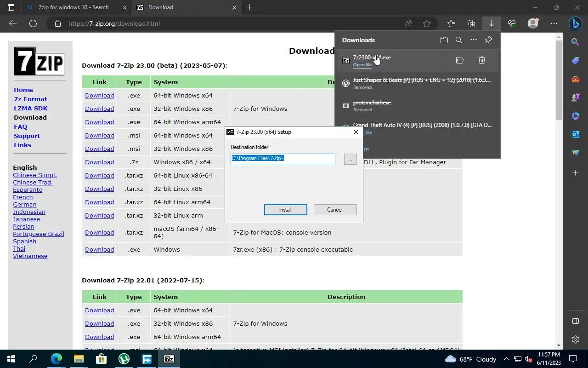
Task: Open sidebar settings gear icon
Action: click(x=575, y=339)
